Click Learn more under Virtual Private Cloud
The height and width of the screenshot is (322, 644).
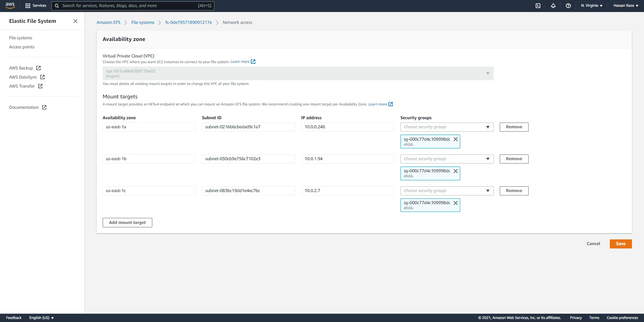click(240, 62)
